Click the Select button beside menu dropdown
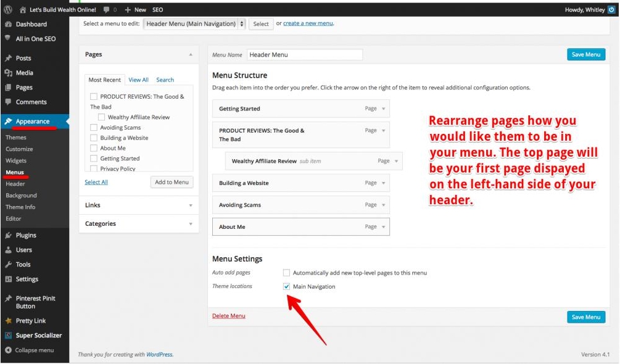The width and height of the screenshot is (620, 364). coord(261,23)
